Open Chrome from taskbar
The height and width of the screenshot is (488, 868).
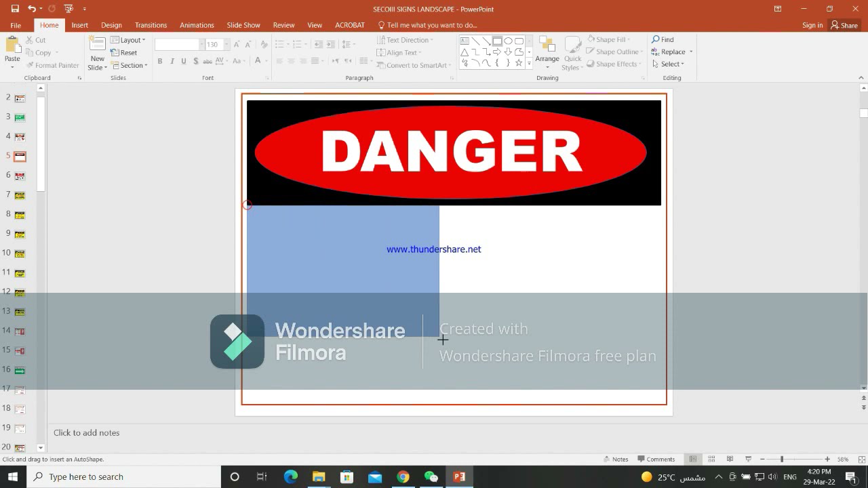coord(403,476)
